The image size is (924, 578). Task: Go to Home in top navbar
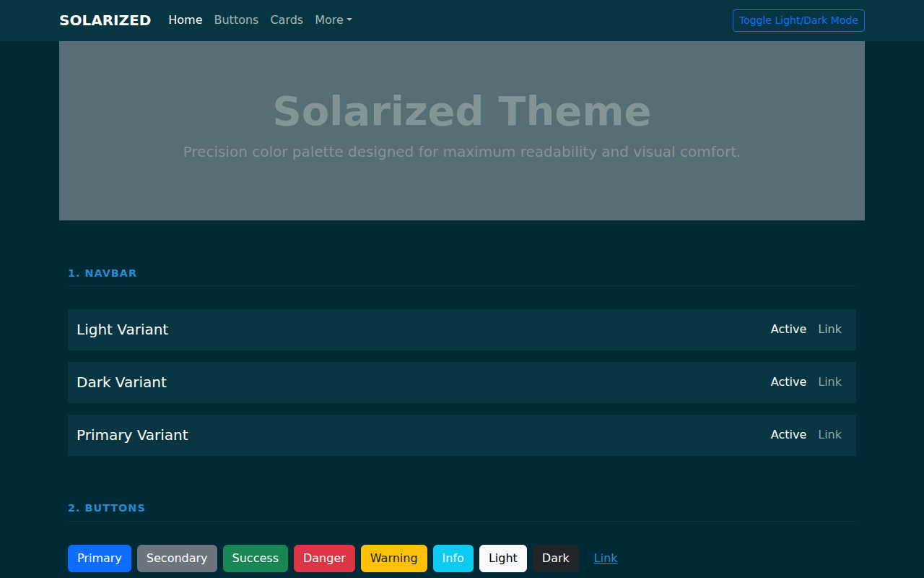point(186,20)
